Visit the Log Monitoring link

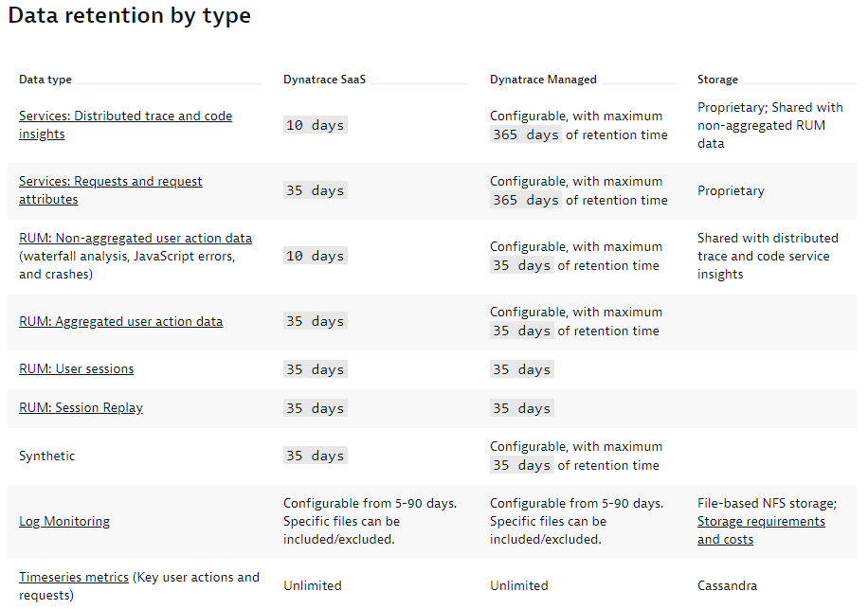coord(63,522)
